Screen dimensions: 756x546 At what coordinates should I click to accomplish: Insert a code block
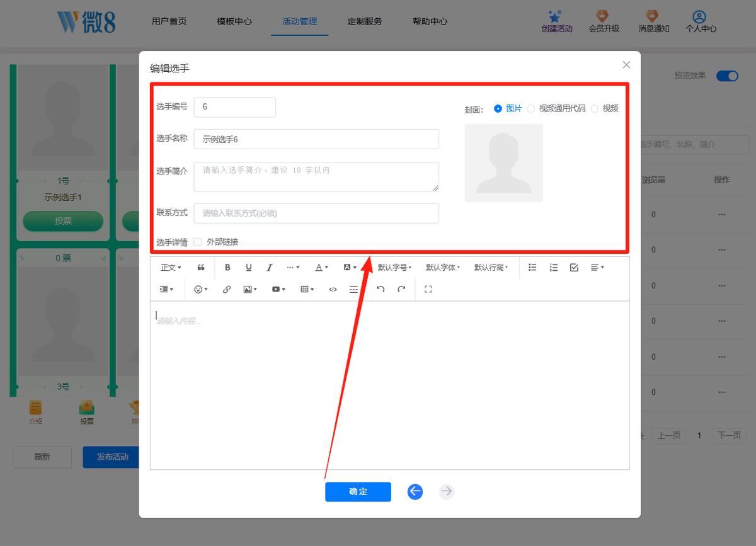tap(333, 289)
